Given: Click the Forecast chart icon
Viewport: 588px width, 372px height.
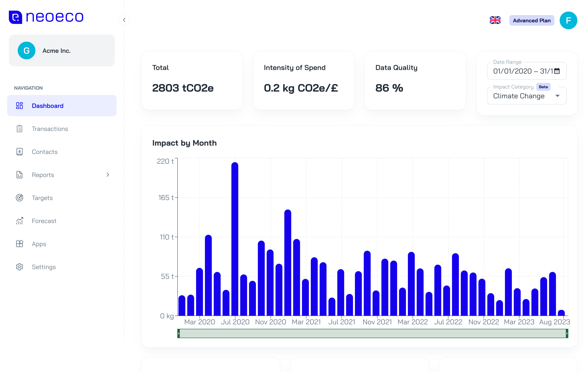Looking at the screenshot, I should tap(19, 221).
